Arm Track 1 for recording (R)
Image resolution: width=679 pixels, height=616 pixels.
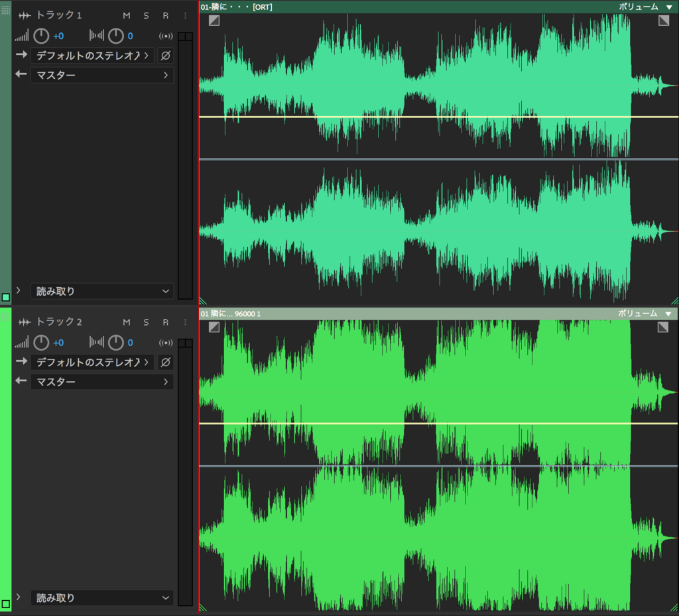coord(165,16)
